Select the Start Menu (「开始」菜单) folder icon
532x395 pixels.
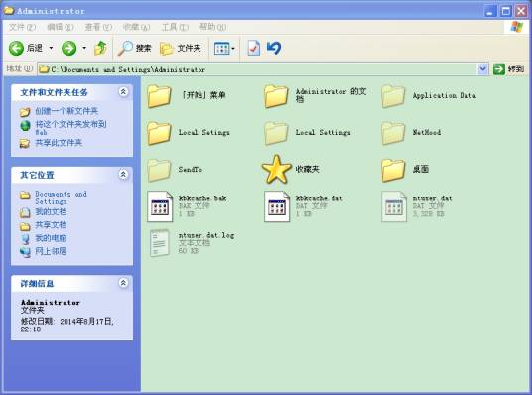click(159, 96)
